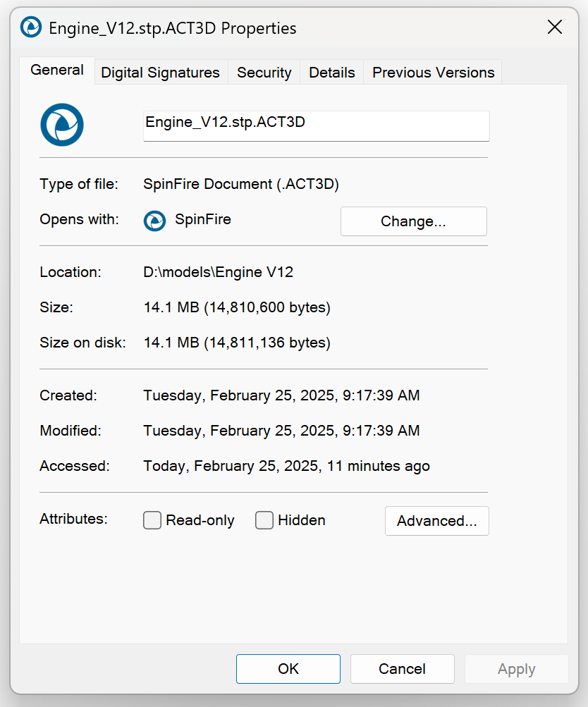588x707 pixels.
Task: Open the Advanced... attributes dialog
Action: click(x=436, y=521)
